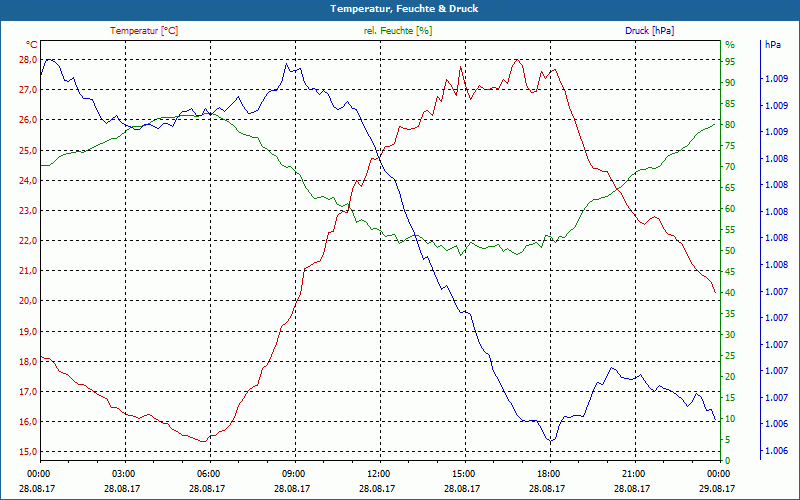This screenshot has height=500, width=800.
Task: Select the blue 'Druck [hPa]' legend label
Action: click(649, 31)
